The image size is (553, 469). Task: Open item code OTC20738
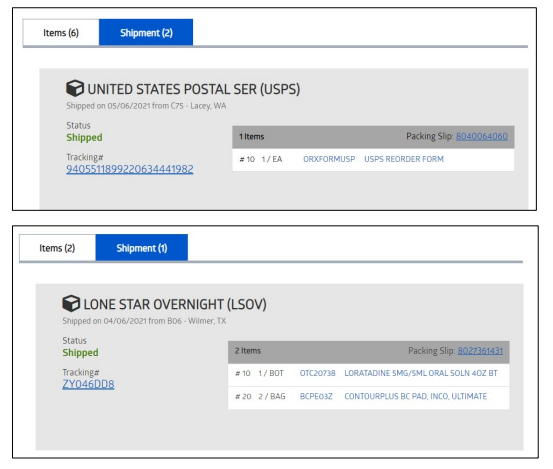[x=317, y=373]
